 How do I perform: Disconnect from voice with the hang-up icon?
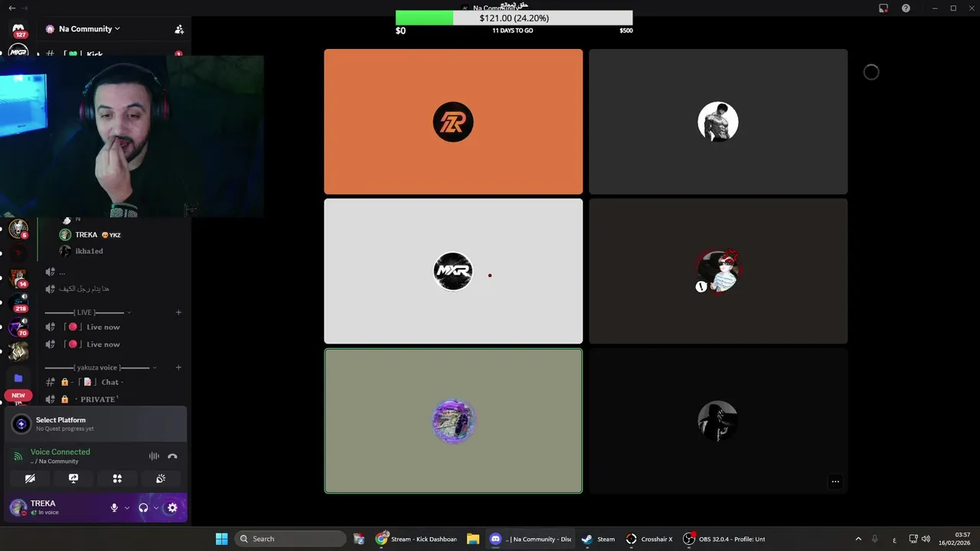tap(172, 456)
